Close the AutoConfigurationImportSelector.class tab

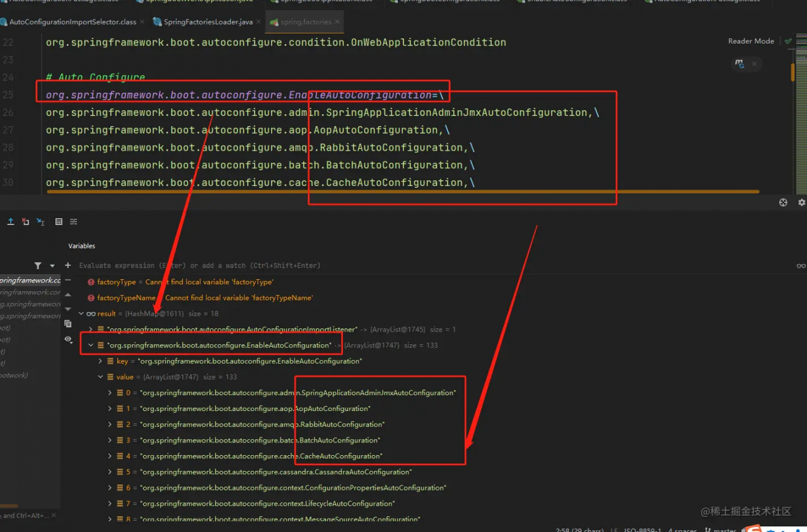click(142, 22)
